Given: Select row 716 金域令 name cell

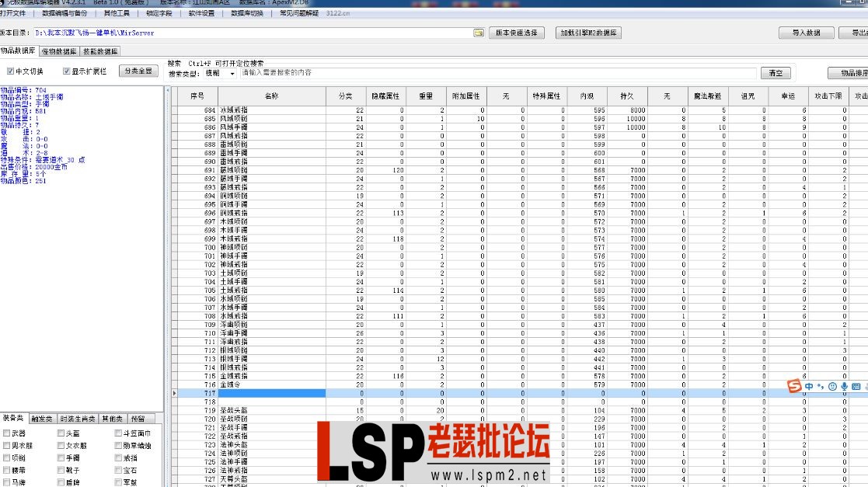Looking at the screenshot, I should (271, 384).
